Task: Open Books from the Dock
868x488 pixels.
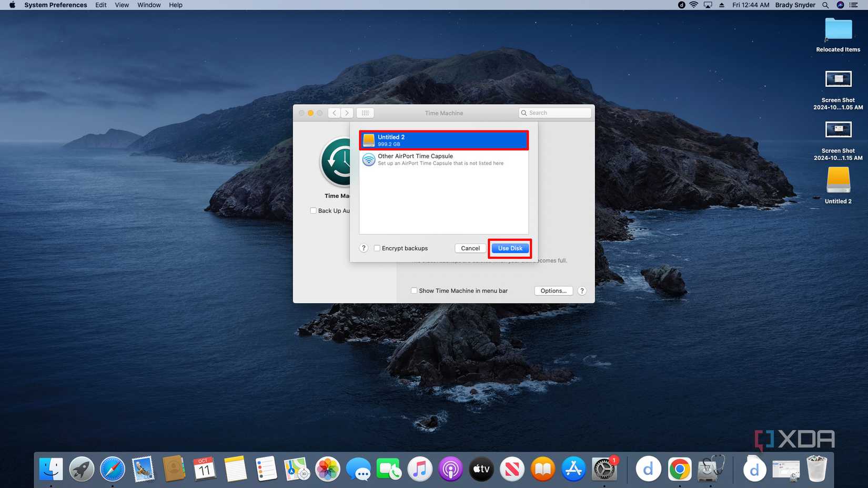Action: click(543, 469)
